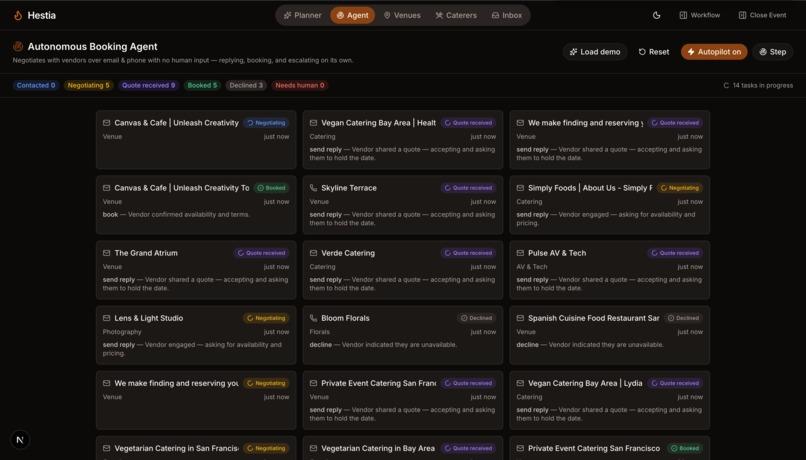
Task: Click the Hestia brand name
Action: (x=42, y=15)
